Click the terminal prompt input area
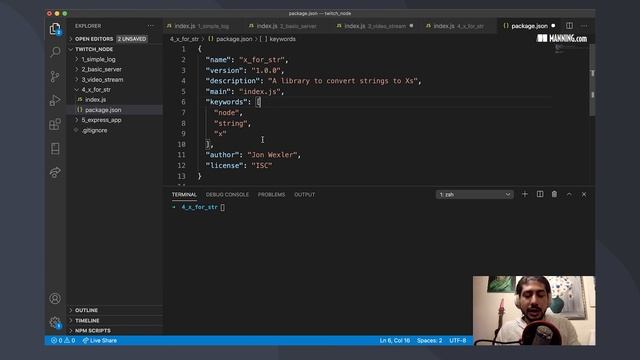 coord(222,207)
